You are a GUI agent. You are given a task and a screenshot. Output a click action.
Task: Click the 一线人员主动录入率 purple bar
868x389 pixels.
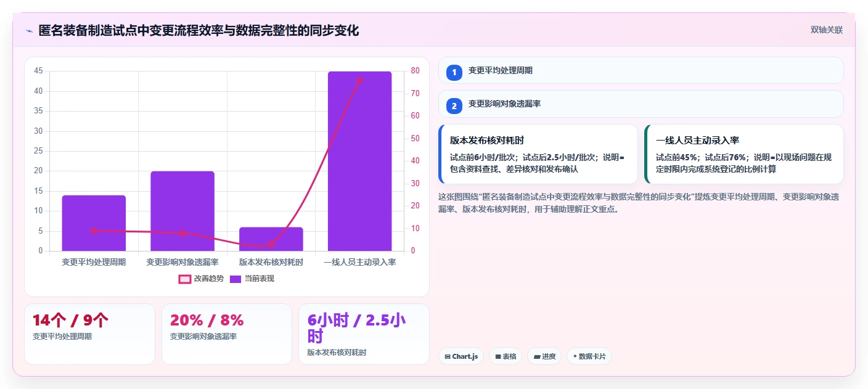tap(360, 161)
